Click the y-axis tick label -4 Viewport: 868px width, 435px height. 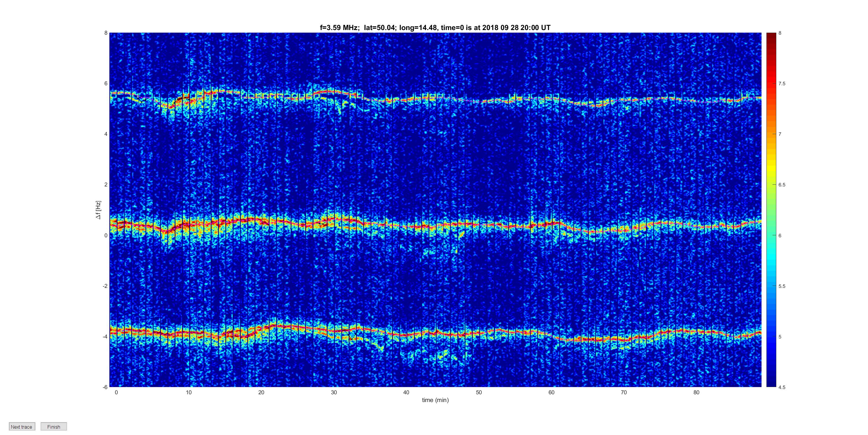point(105,336)
